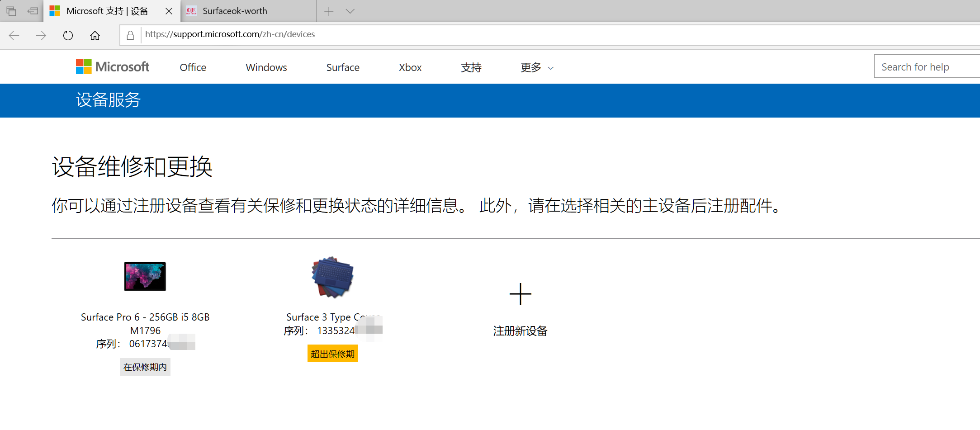This screenshot has height=430, width=980.
Task: Click the plus icon to register a new device
Action: [521, 294]
